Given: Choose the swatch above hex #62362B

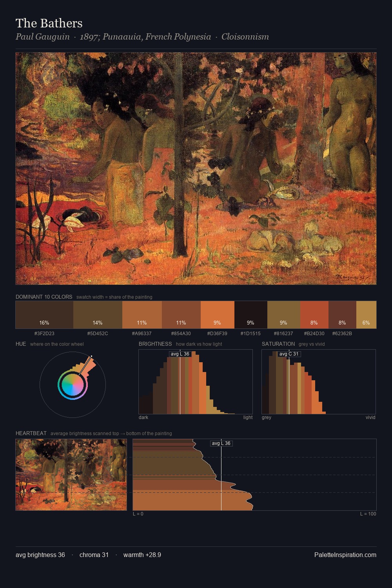Looking at the screenshot, I should (x=342, y=315).
